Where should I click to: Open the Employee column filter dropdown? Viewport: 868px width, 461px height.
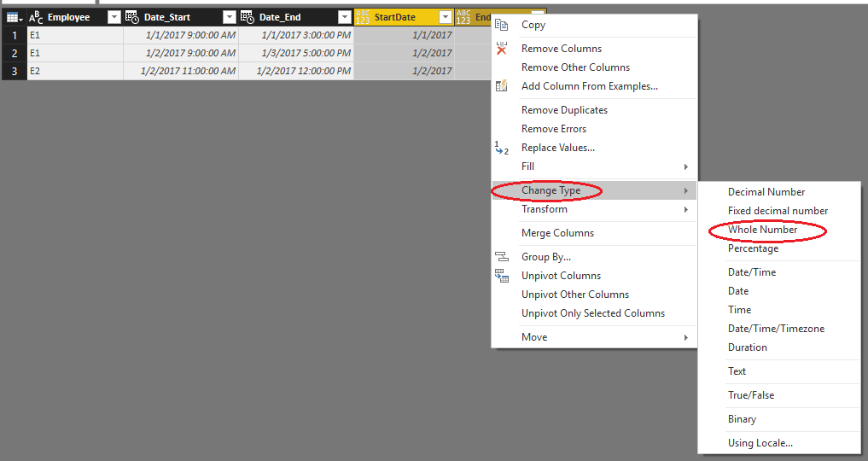click(x=114, y=18)
